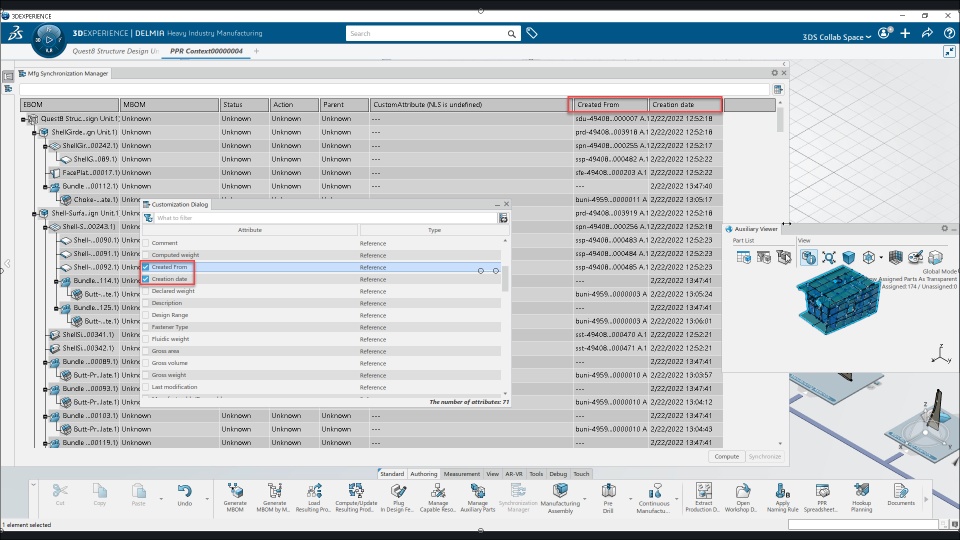Collapse the Bundle..00112.1 node
The image size is (960, 540).
click(45, 186)
